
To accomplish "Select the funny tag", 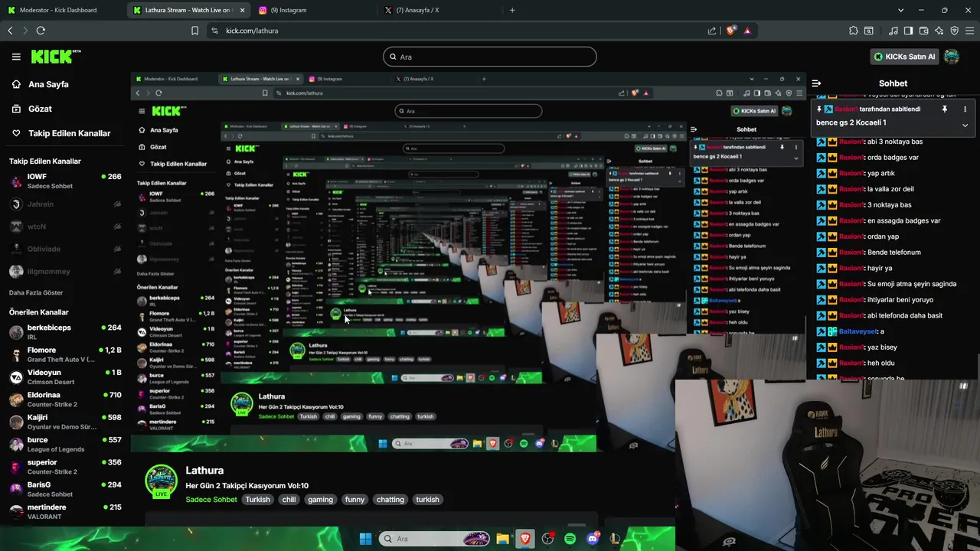I will 354,500.
